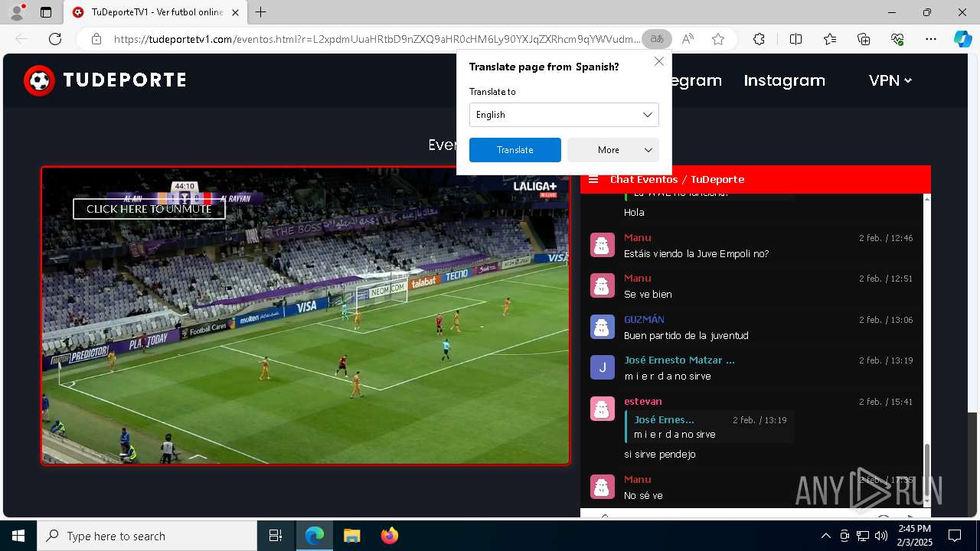Screen dimensions: 980x551
Task: Select username estevan in chat
Action: point(642,401)
